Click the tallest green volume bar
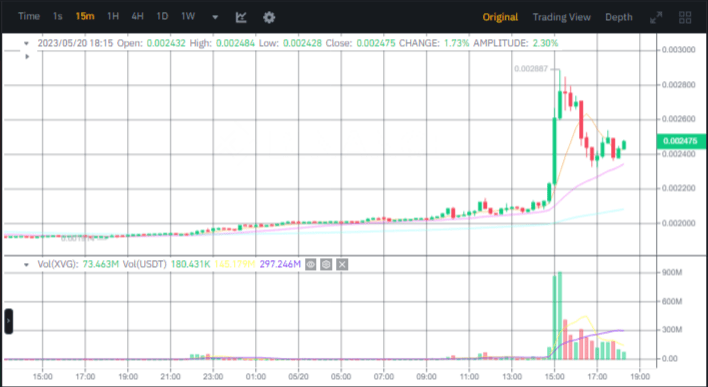The image size is (708, 387). point(560,316)
